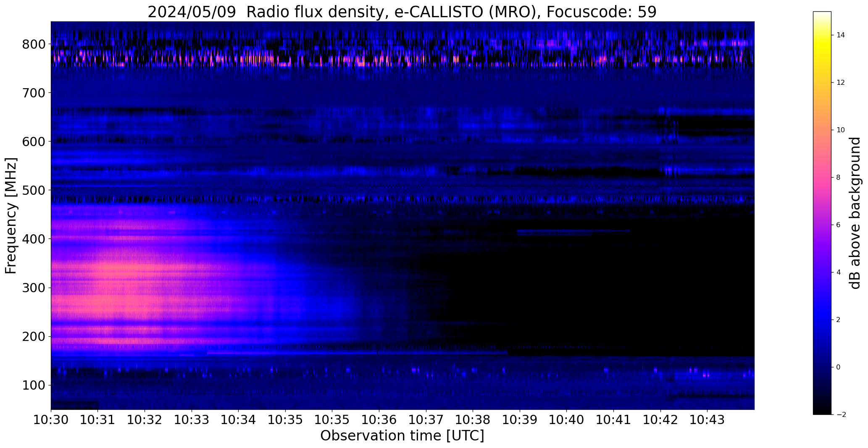
Task: Click the 10:39 time tick label
Action: [520, 420]
